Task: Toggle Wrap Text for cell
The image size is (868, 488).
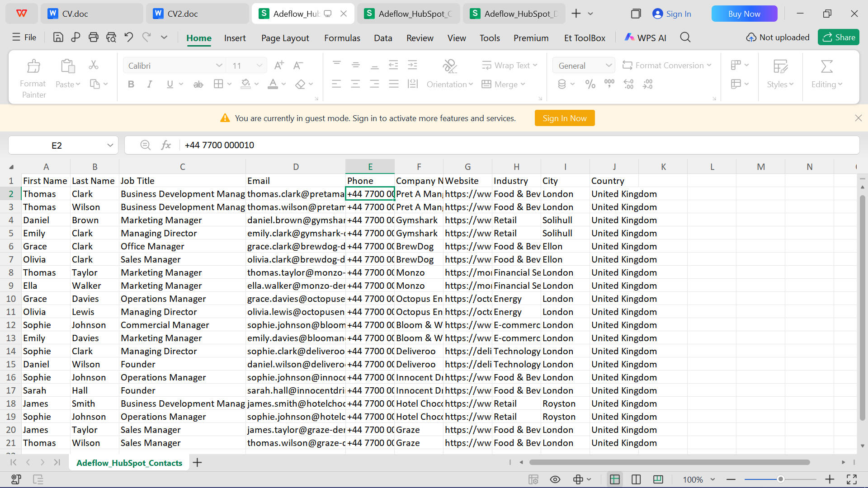Action: pos(509,66)
